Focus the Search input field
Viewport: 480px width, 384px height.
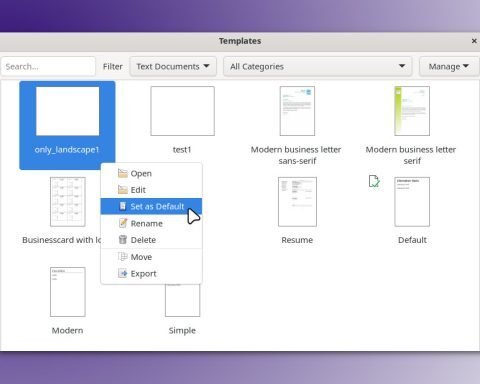[48, 66]
